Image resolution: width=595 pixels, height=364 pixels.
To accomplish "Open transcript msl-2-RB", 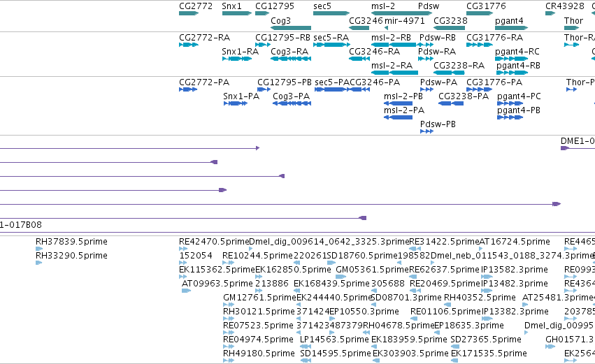I will click(391, 38).
